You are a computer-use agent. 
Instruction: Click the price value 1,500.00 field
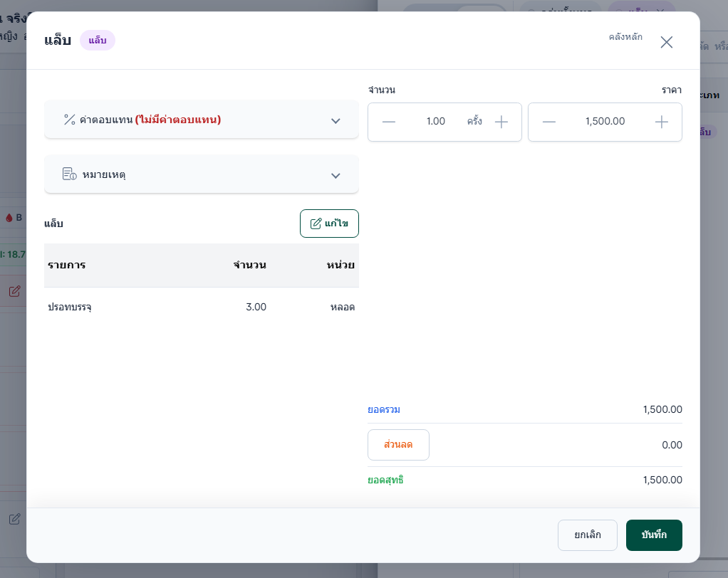click(605, 122)
